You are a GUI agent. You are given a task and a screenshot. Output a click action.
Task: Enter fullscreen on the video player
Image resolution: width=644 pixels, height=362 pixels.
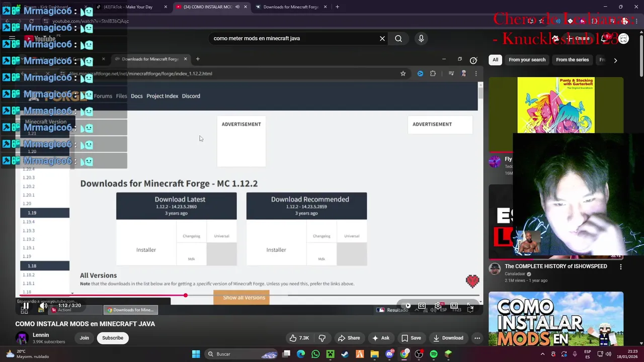pyautogui.click(x=470, y=306)
